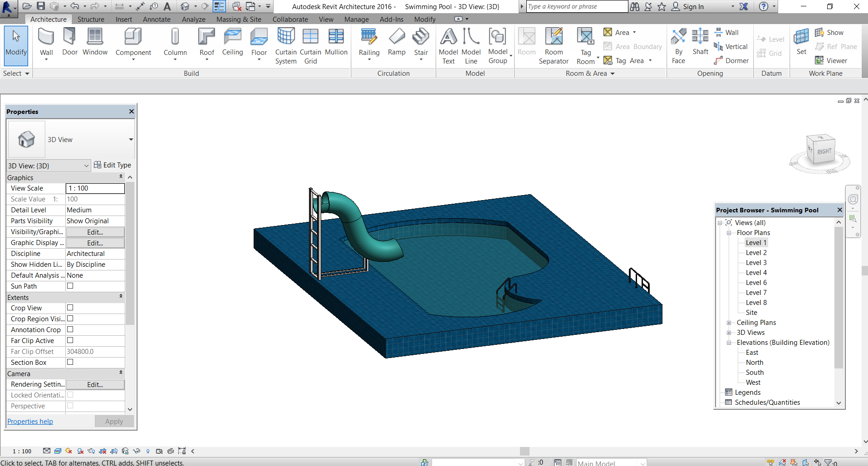Viewport: 868px width, 466px height.
Task: Open the Ref Plane tool
Action: (835, 46)
